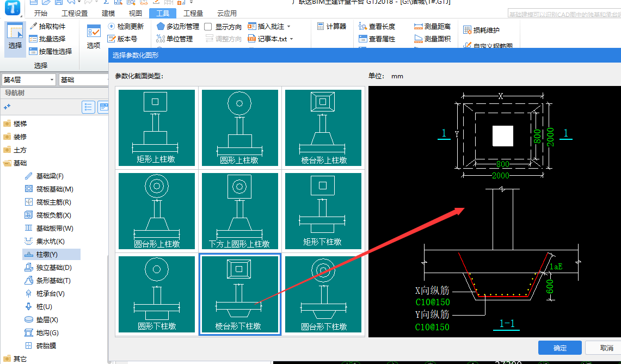The height and width of the screenshot is (364, 621).
Task: Click 按属性选择 select by property
Action: click(51, 52)
